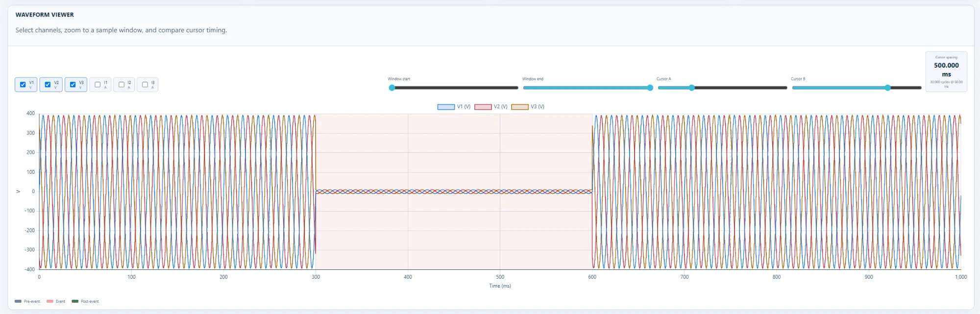
Task: Click the -400 label on voltage axis
Action: pos(29,269)
